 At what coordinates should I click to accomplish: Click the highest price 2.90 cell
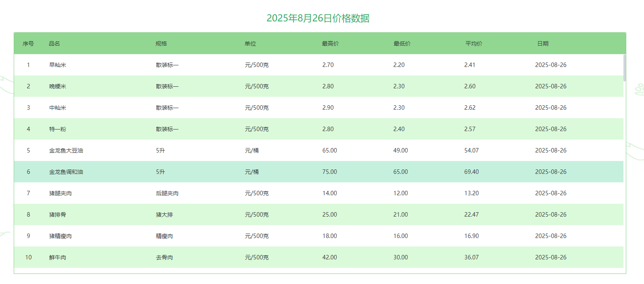(x=328, y=108)
